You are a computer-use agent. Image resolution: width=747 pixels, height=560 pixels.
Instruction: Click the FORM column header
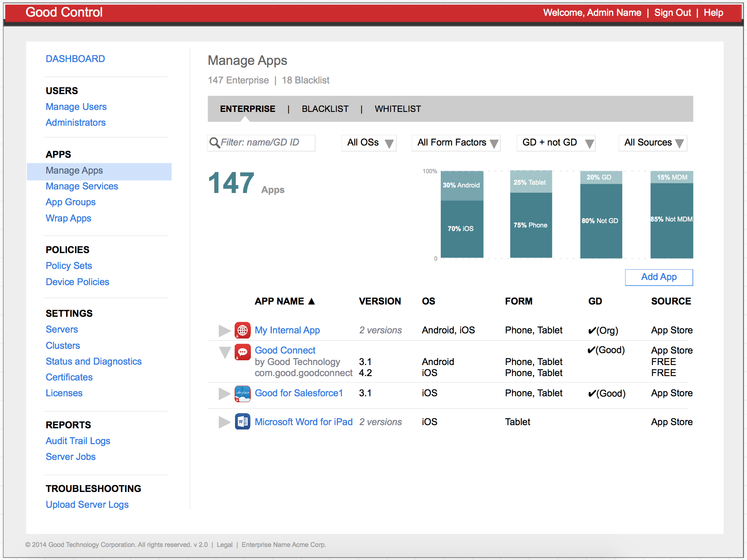pos(519,301)
